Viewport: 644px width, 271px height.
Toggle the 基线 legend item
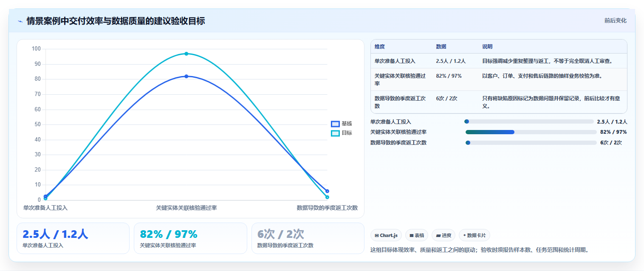point(342,124)
